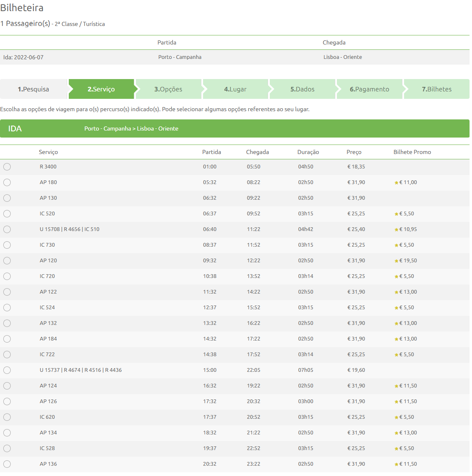Click the promo star icon for AP 180

[396, 183]
